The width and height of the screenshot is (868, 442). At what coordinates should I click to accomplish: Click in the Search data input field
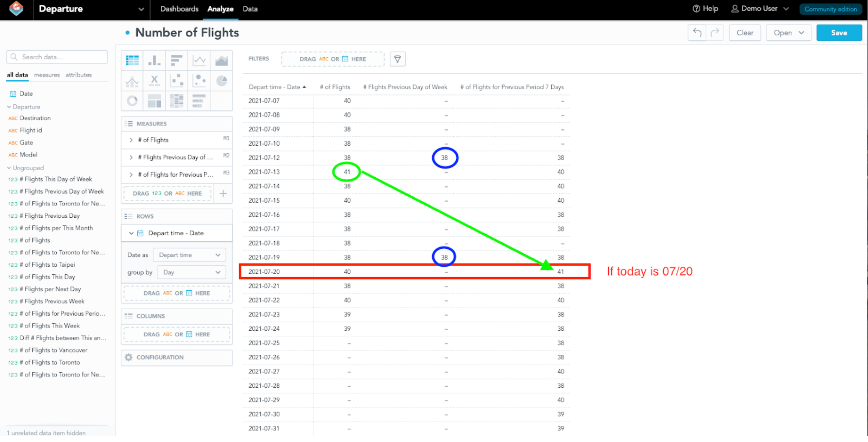click(x=56, y=57)
